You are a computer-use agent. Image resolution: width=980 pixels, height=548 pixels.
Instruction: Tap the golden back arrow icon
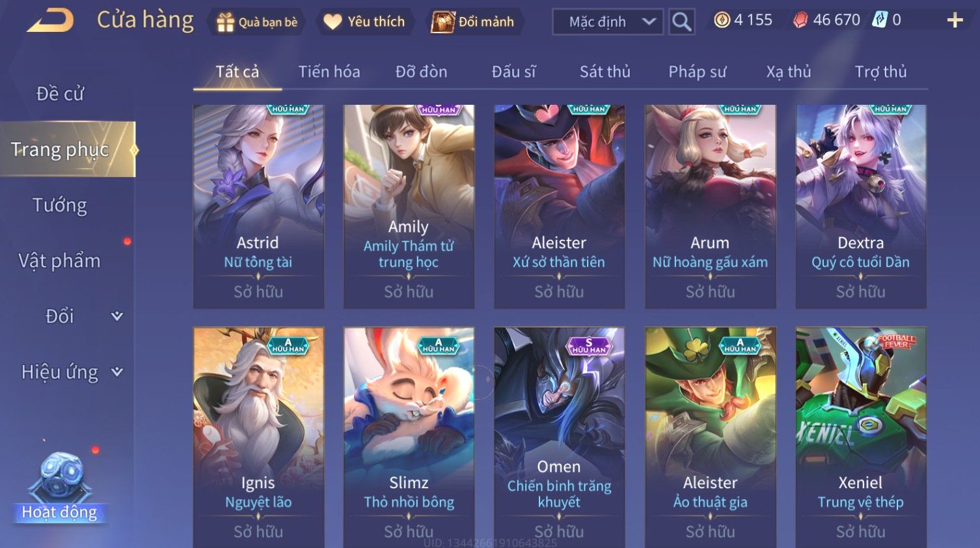coord(50,21)
